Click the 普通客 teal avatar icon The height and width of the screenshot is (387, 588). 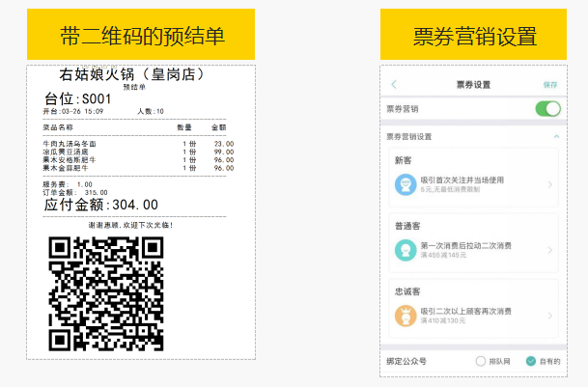pos(406,250)
